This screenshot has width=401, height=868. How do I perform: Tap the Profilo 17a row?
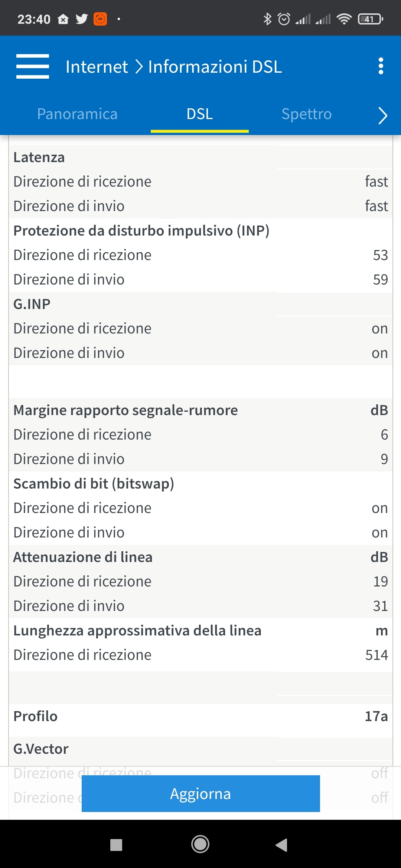point(200,716)
